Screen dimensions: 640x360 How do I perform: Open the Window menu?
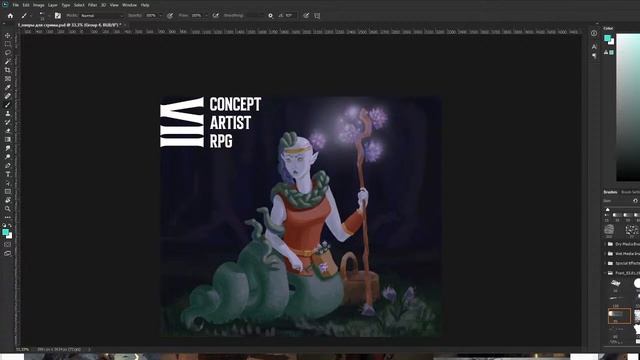(x=129, y=5)
